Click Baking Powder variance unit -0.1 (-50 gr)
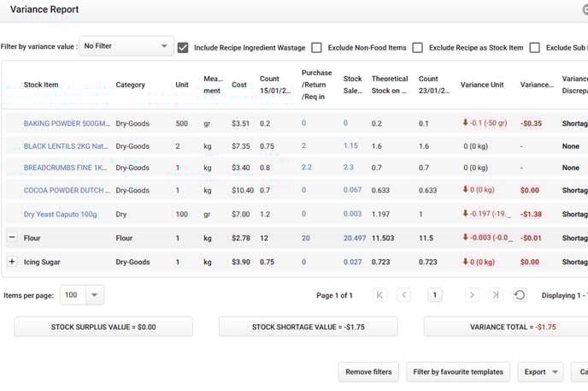 tap(485, 123)
